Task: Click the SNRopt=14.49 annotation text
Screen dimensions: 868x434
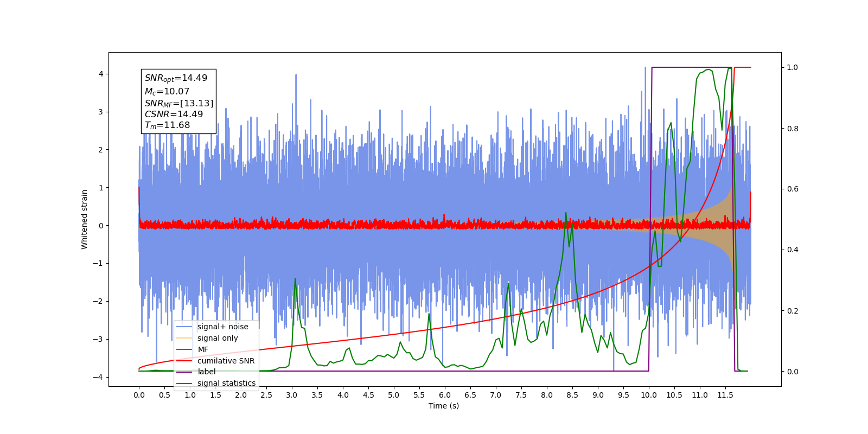Action: click(176, 78)
